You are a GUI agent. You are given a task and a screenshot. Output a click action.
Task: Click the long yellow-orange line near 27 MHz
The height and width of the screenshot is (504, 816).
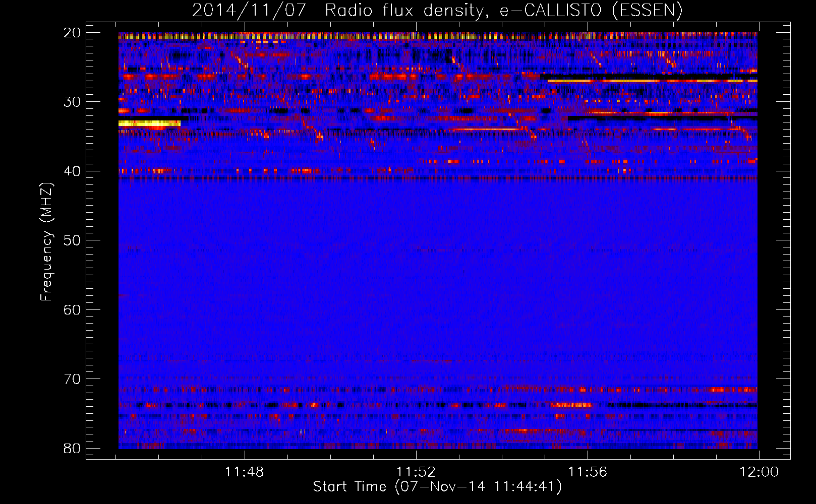click(653, 81)
